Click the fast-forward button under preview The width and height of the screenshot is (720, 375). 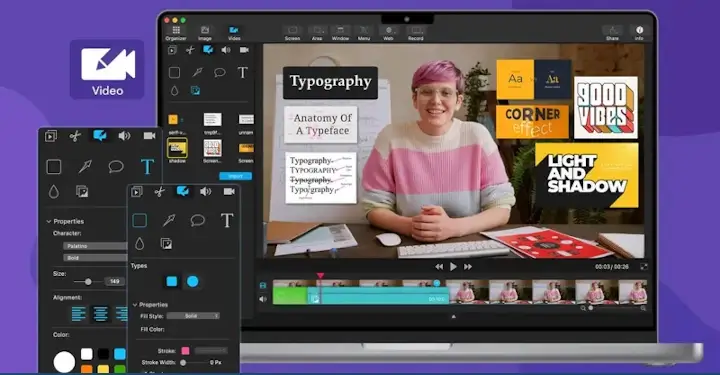pos(468,267)
